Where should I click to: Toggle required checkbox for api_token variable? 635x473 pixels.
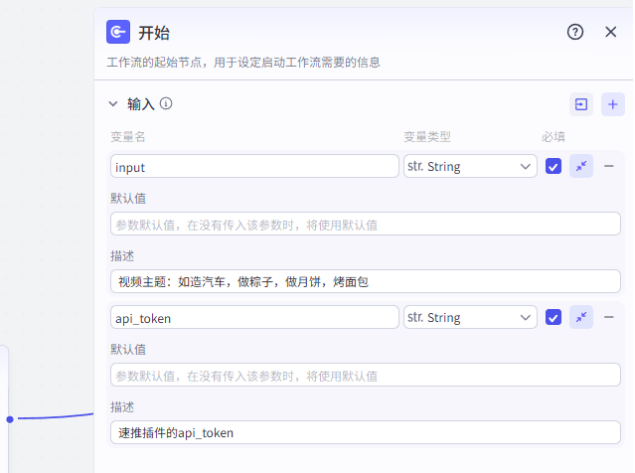553,318
